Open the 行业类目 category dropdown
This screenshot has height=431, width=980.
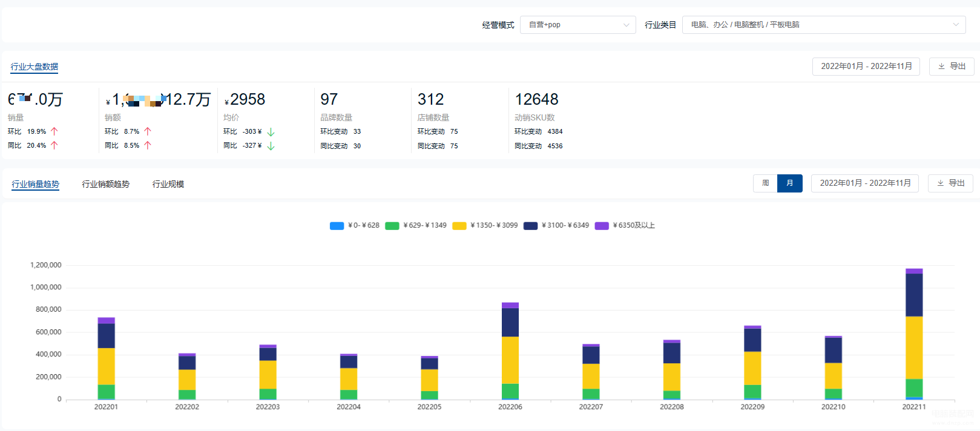(x=824, y=25)
